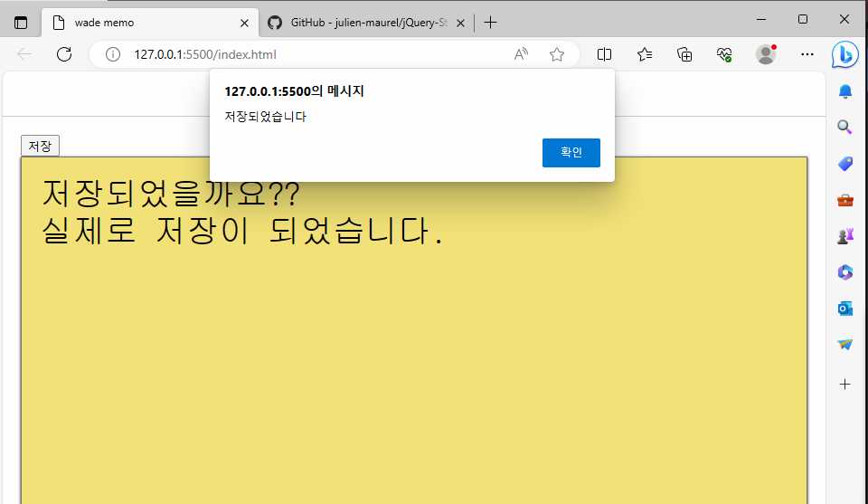Open Shopping tag in sidebar

(x=844, y=164)
